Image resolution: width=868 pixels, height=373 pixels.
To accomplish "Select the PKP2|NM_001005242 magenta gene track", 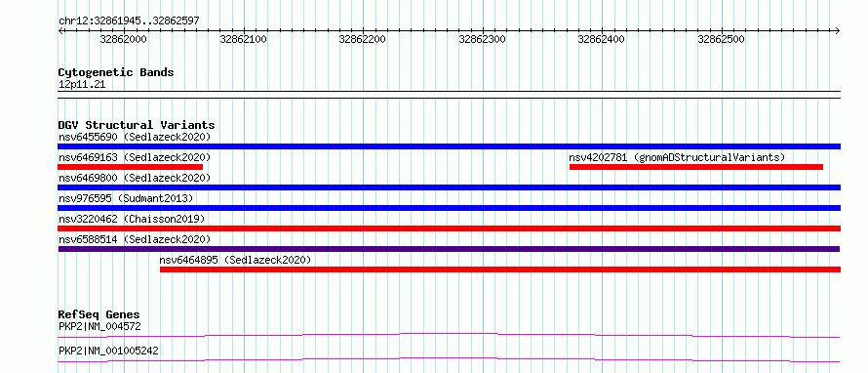I will click(450, 359).
